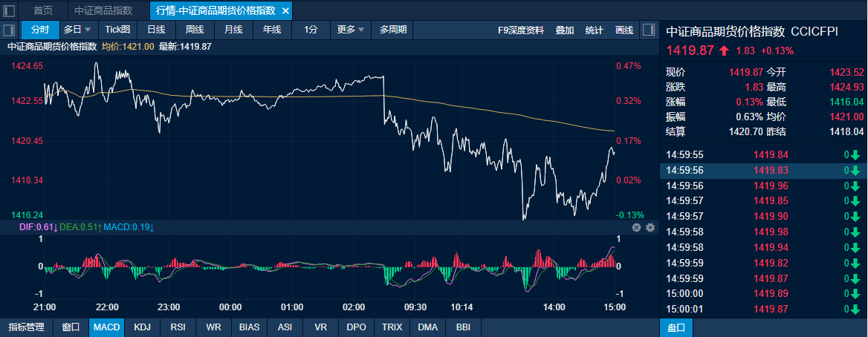Toggle the right quote panel layout icon
The image size is (868, 337).
[x=649, y=30]
